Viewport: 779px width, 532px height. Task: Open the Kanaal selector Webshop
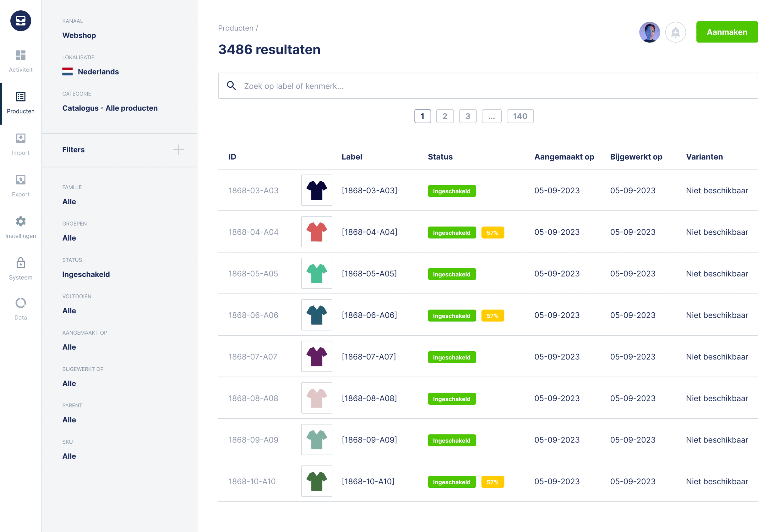pyautogui.click(x=79, y=35)
